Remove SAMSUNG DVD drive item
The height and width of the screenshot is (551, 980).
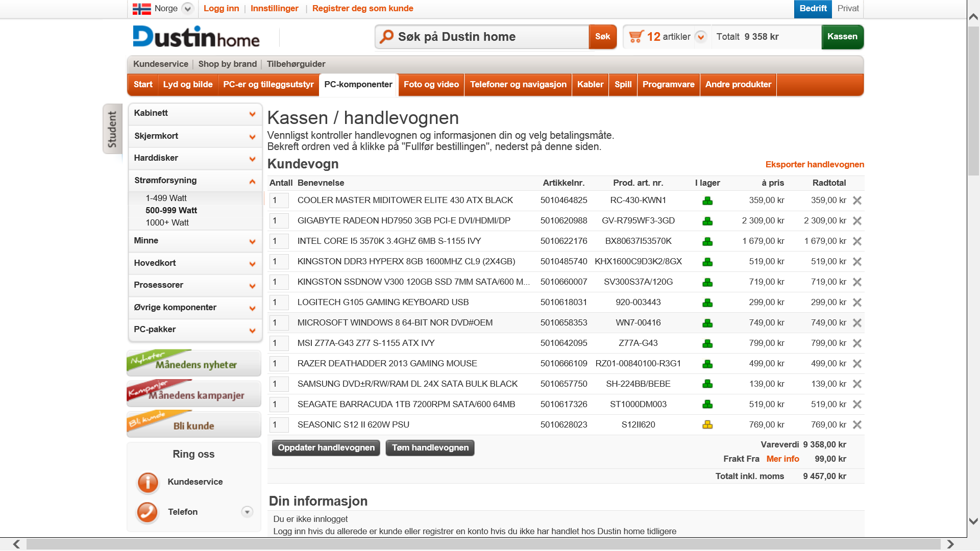click(x=857, y=384)
